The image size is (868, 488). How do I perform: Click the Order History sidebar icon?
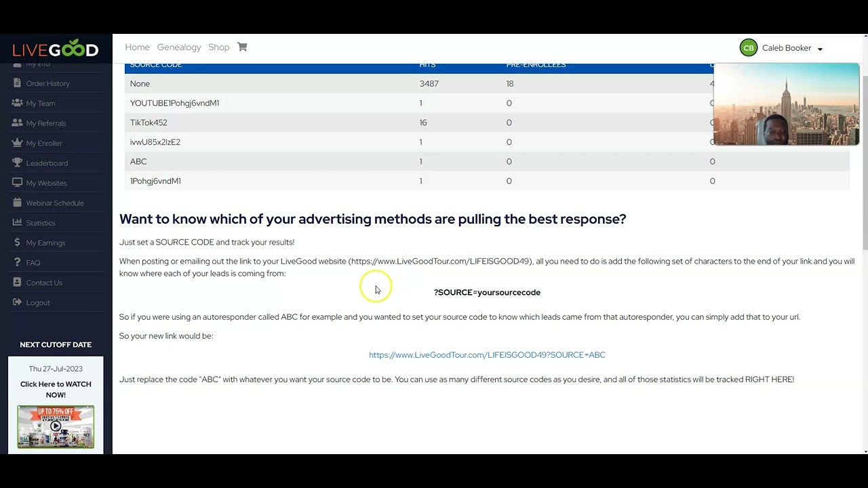tap(17, 83)
